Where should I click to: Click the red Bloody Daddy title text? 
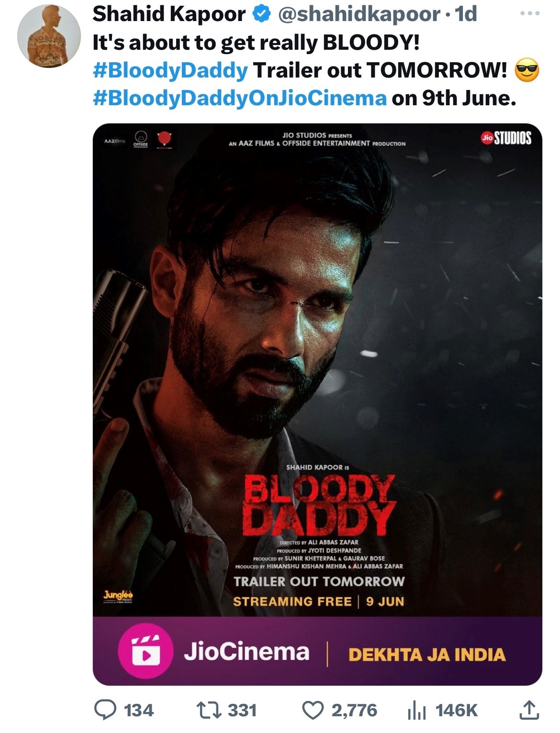click(x=319, y=505)
